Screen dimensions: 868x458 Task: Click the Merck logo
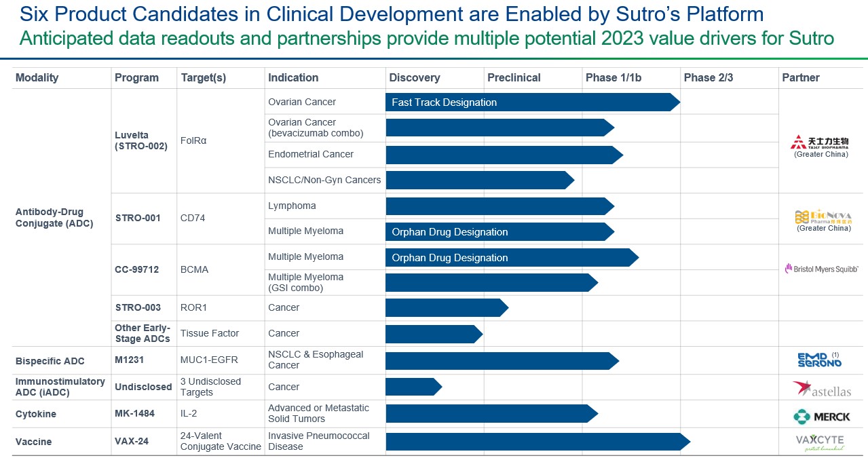point(821,415)
